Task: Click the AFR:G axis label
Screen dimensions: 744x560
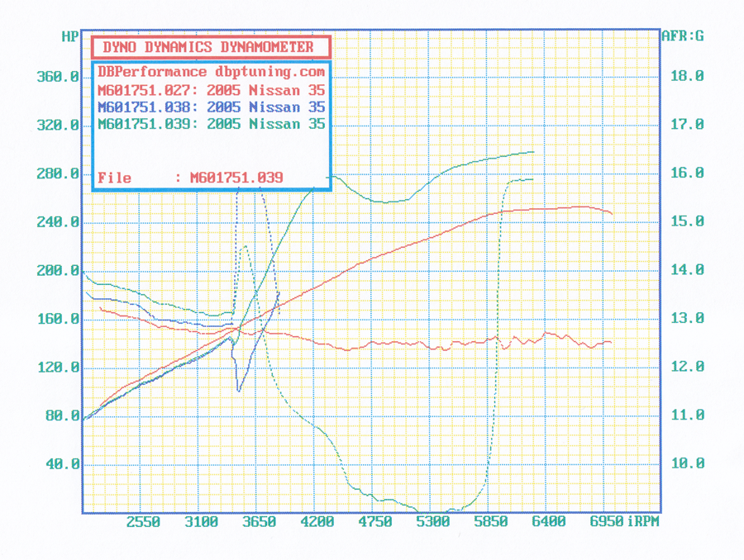Action: click(x=682, y=36)
